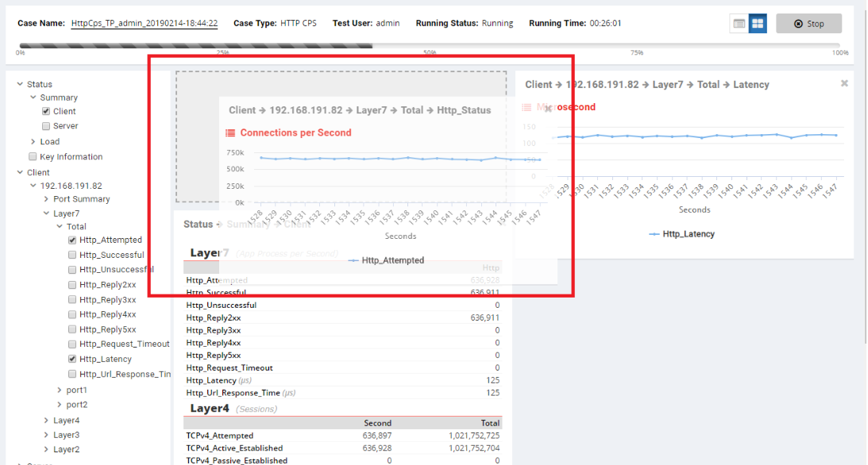Expand the Load tree node

(x=33, y=141)
